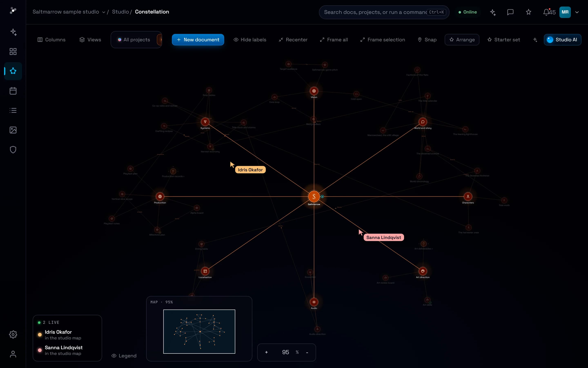Click Recenter

[x=293, y=40]
